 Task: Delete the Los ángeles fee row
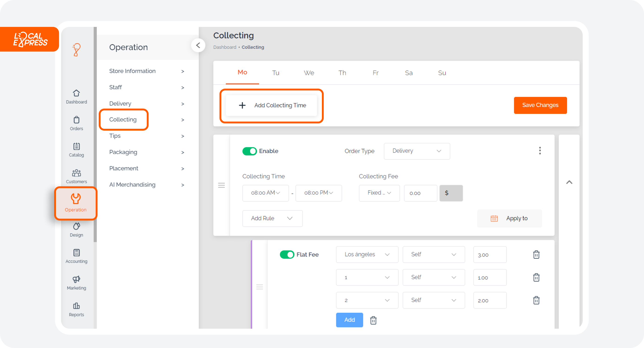tap(536, 255)
